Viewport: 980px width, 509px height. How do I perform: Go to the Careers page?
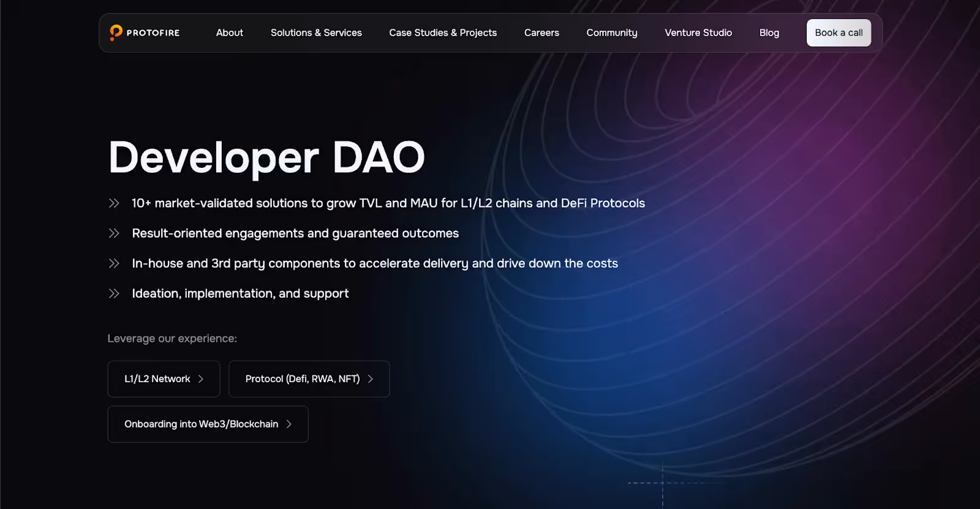point(541,32)
